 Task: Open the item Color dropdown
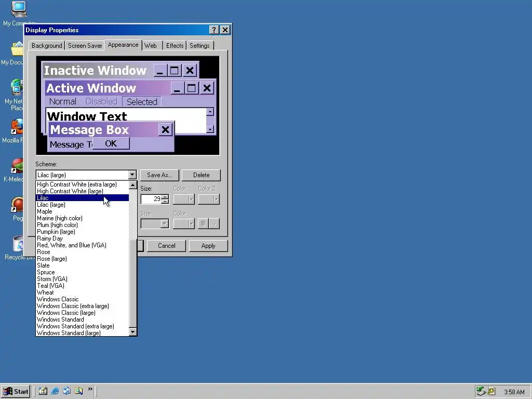183,199
